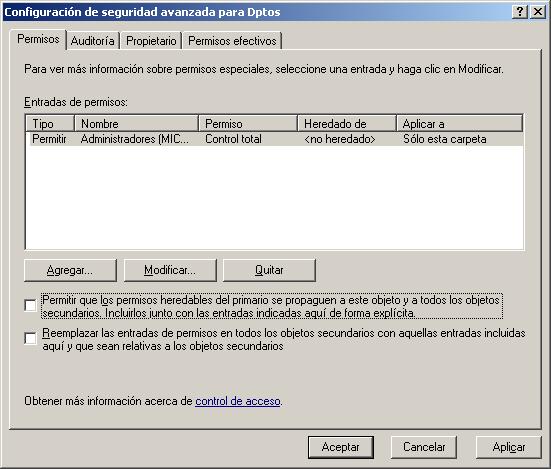Screen dimensions: 551x469
Task: Open the Propietario tab
Action: point(151,41)
